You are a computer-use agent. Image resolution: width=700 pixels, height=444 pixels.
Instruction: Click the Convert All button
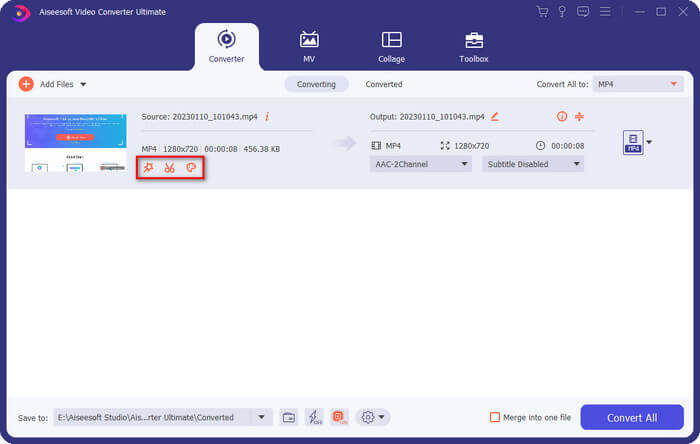tap(632, 417)
